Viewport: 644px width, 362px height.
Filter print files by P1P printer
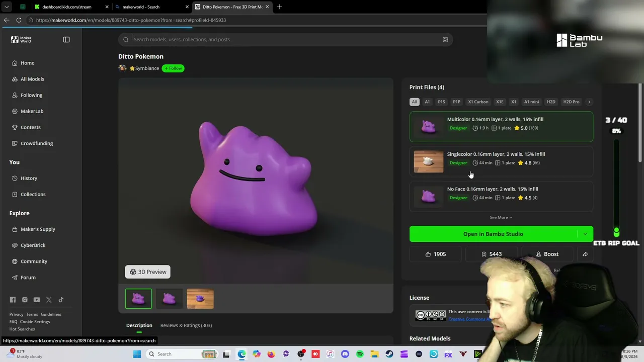[456, 102]
